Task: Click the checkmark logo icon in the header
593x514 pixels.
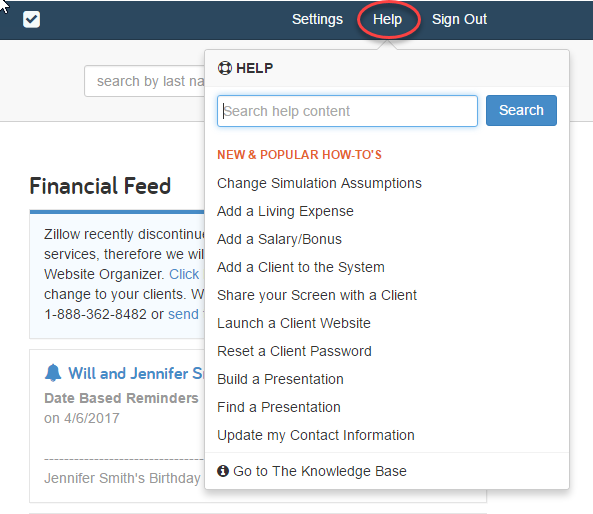Action: point(31,19)
